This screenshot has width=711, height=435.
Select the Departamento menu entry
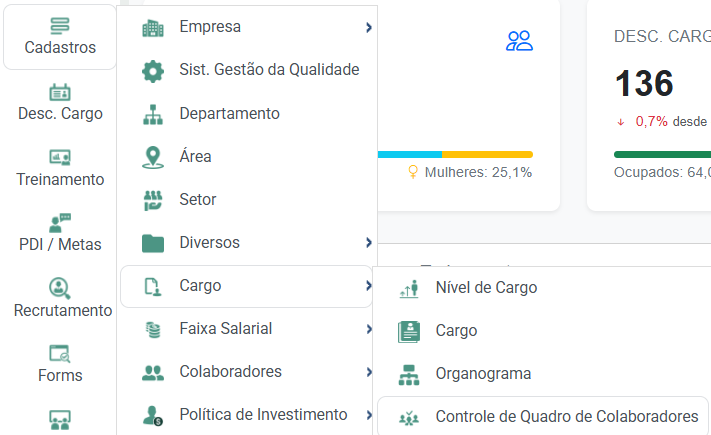pos(247,114)
